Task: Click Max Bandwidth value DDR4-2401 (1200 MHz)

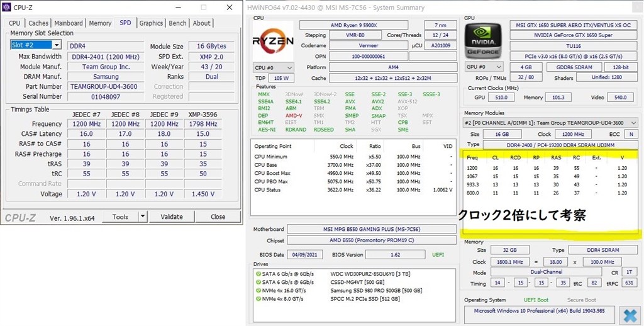Action: [x=106, y=57]
